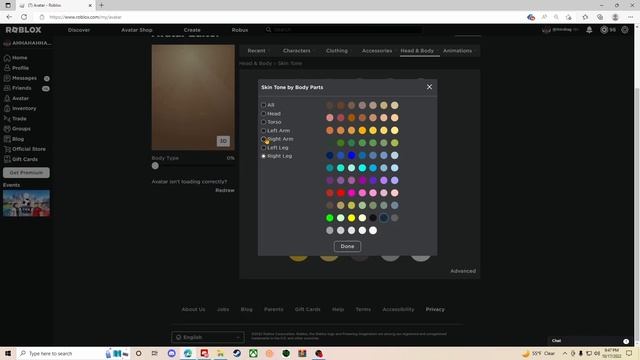Select the Head radio button
The height and width of the screenshot is (360, 640).
[264, 113]
